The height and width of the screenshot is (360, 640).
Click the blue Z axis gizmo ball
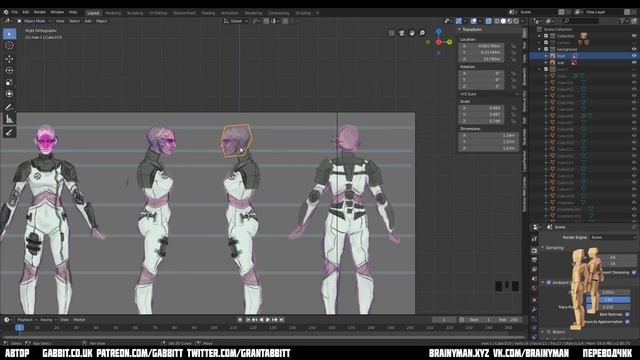(x=438, y=31)
